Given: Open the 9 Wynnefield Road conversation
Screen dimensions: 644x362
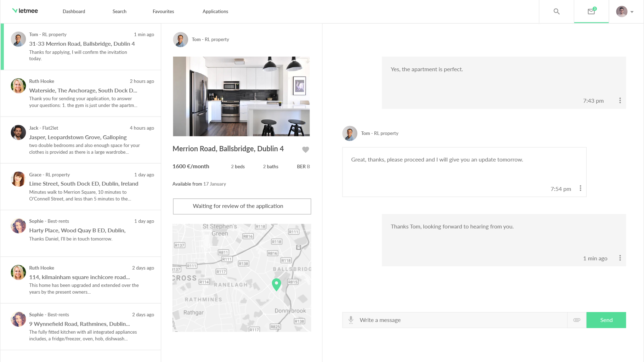Looking at the screenshot, I should (x=81, y=327).
